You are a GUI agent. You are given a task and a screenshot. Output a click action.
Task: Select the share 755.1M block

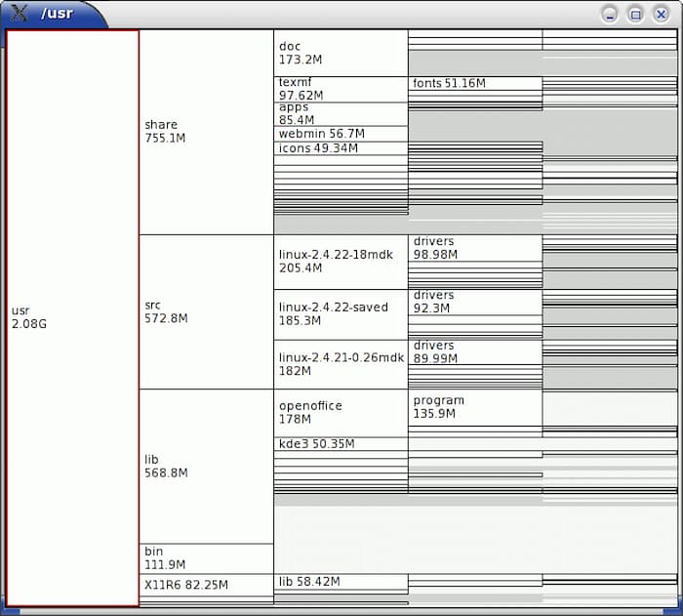pos(207,132)
